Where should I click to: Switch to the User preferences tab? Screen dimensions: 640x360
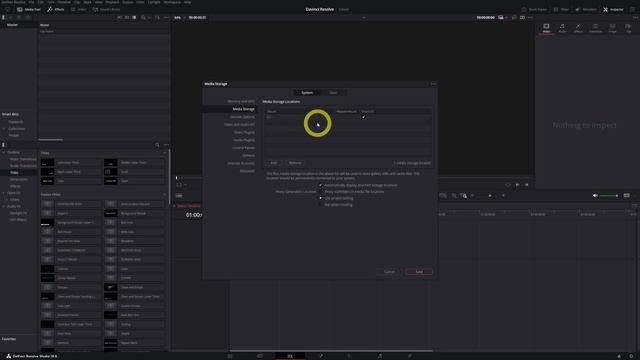(333, 93)
